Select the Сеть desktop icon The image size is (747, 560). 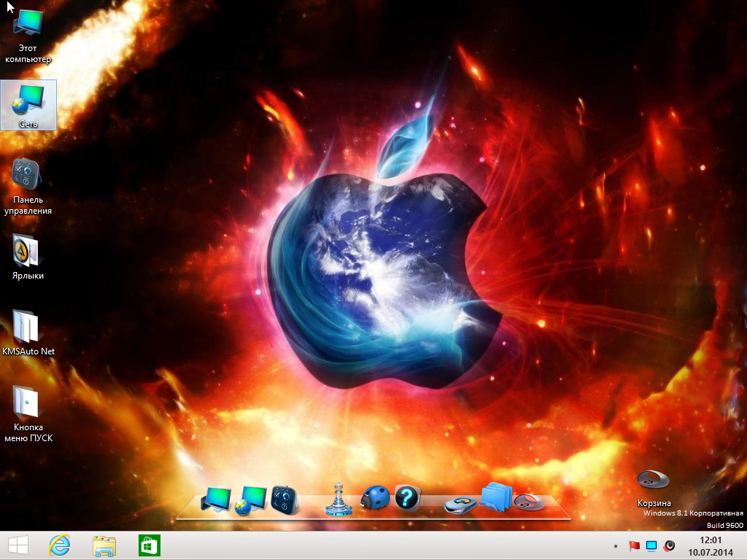(x=28, y=105)
